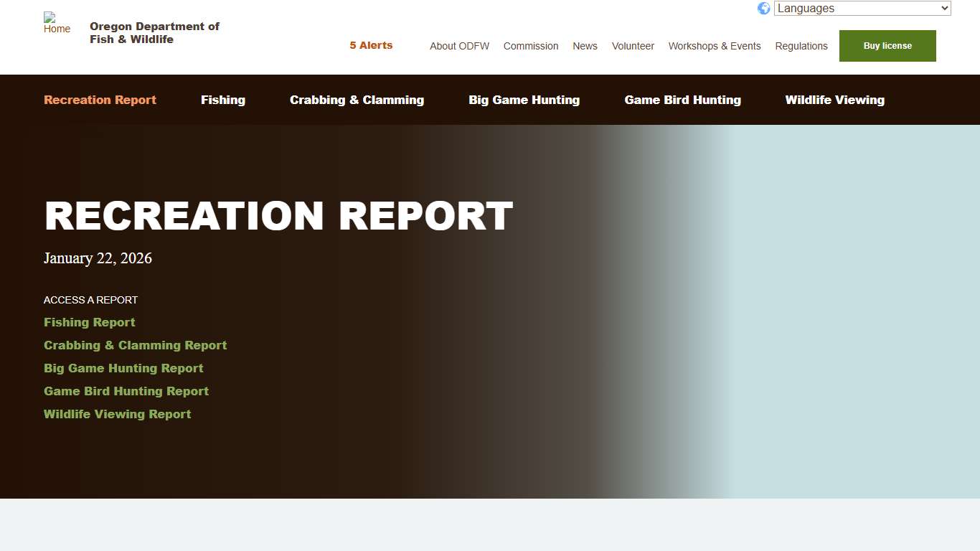Open the Big Game Hunting navigation item
This screenshot has width=980, height=551.
tap(524, 100)
